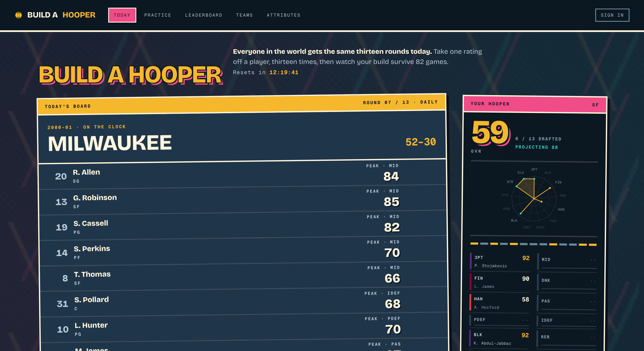This screenshot has height=351, width=644.
Task: Click the 3PT slot with P. Stojakovic
Action: pyautogui.click(x=499, y=261)
